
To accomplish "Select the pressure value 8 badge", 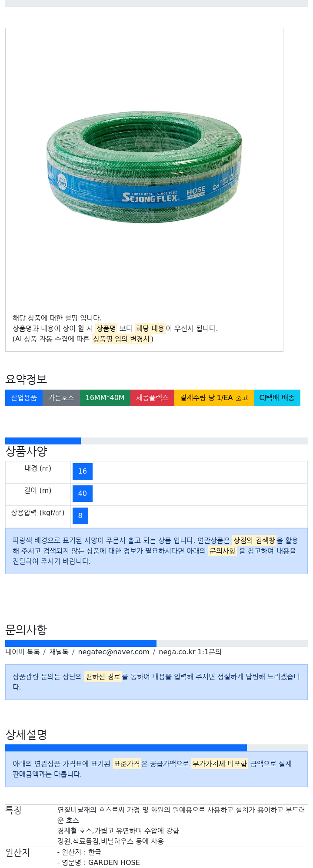I will pyautogui.click(x=80, y=516).
